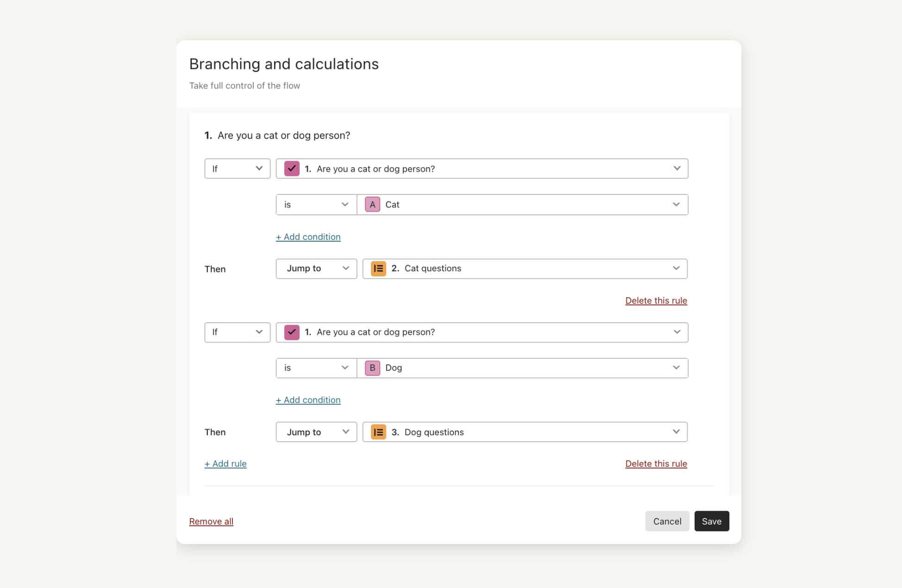902x588 pixels.
Task: Click orange group icon beside Cat questions
Action: point(378,269)
